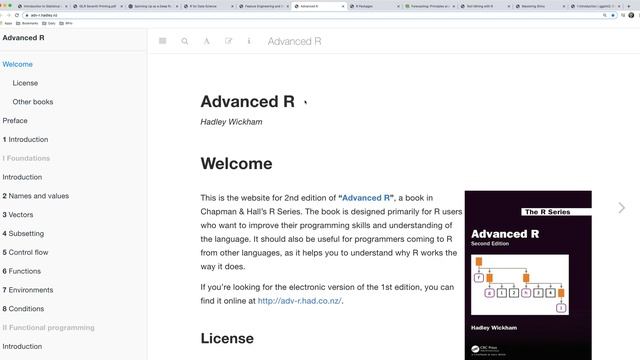The image size is (640, 360).
Task: Switch to the Introduction to Statistical tab
Action: point(42,6)
